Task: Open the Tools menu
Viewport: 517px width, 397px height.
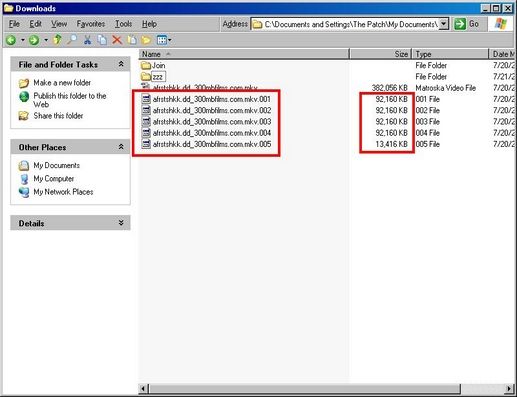Action: click(x=123, y=24)
